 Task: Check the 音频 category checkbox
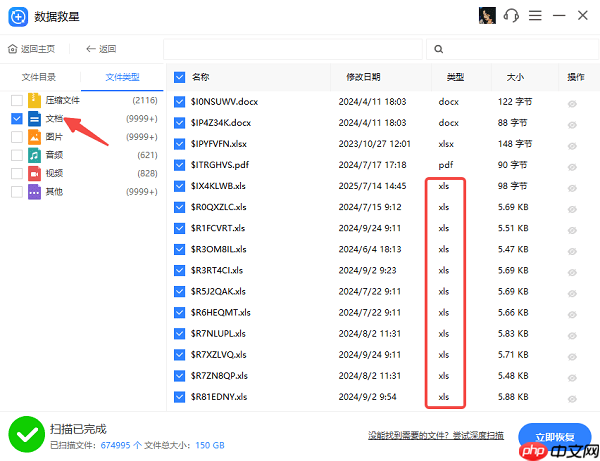(x=17, y=155)
